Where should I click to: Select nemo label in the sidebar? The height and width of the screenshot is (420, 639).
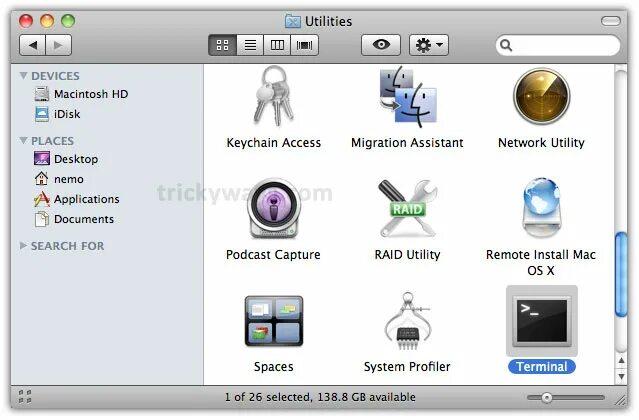[68, 179]
